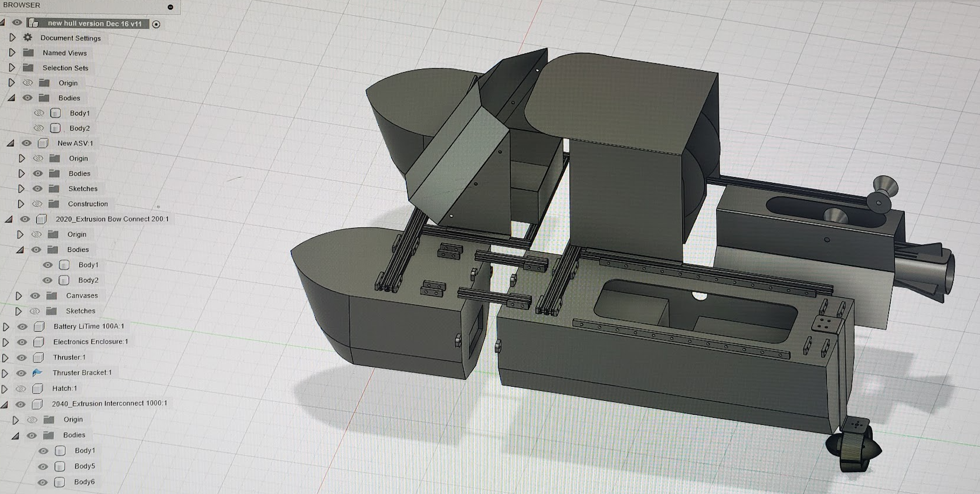This screenshot has width=980, height=494.
Task: Expand the Document Settings node
Action: point(12,38)
